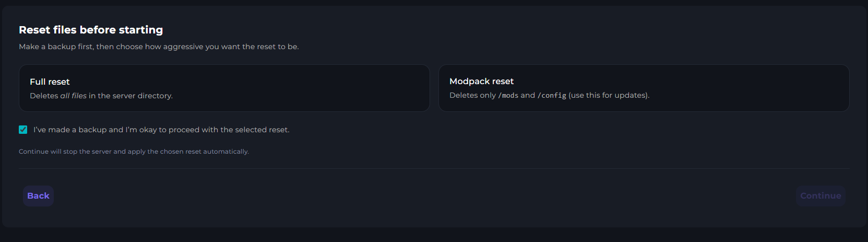Viewport: 868px width, 242px height.
Task: Select the Full reset option card
Action: click(x=224, y=88)
